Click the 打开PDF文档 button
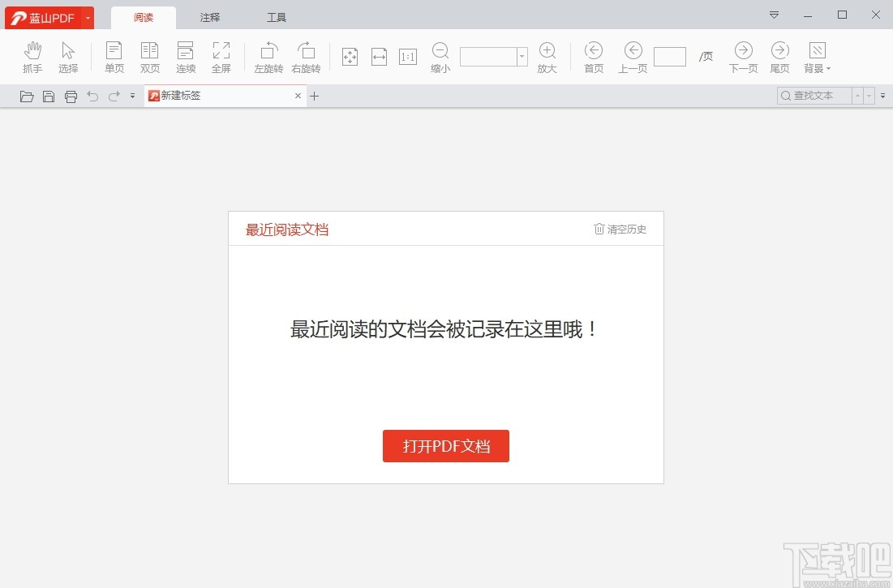Screen dimensions: 893x588 [445, 445]
